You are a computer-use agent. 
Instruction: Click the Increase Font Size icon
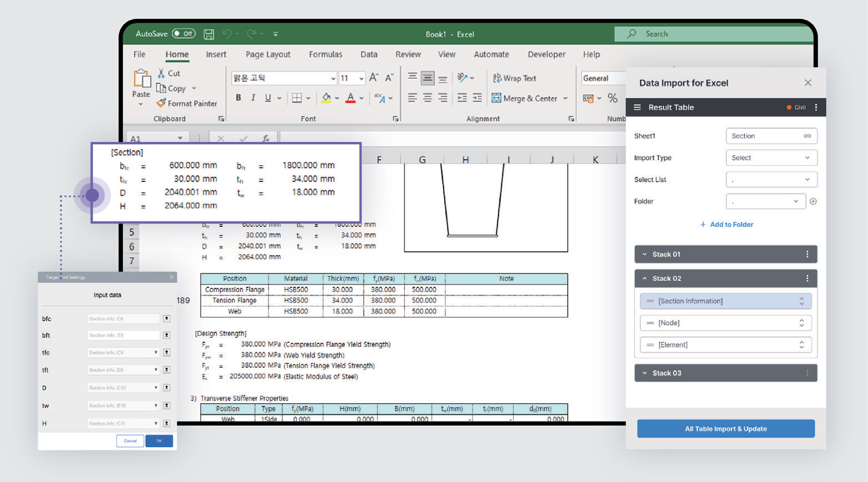tap(374, 78)
